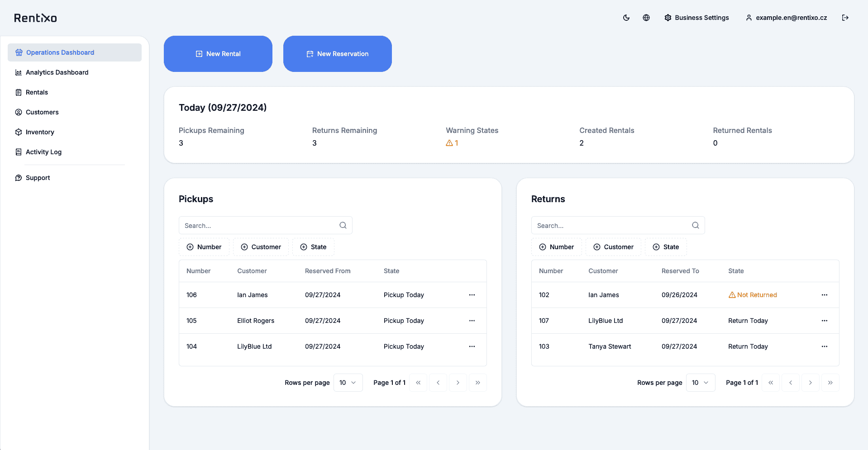The height and width of the screenshot is (450, 868).
Task: Click the Warning States alert icon
Action: (x=449, y=143)
